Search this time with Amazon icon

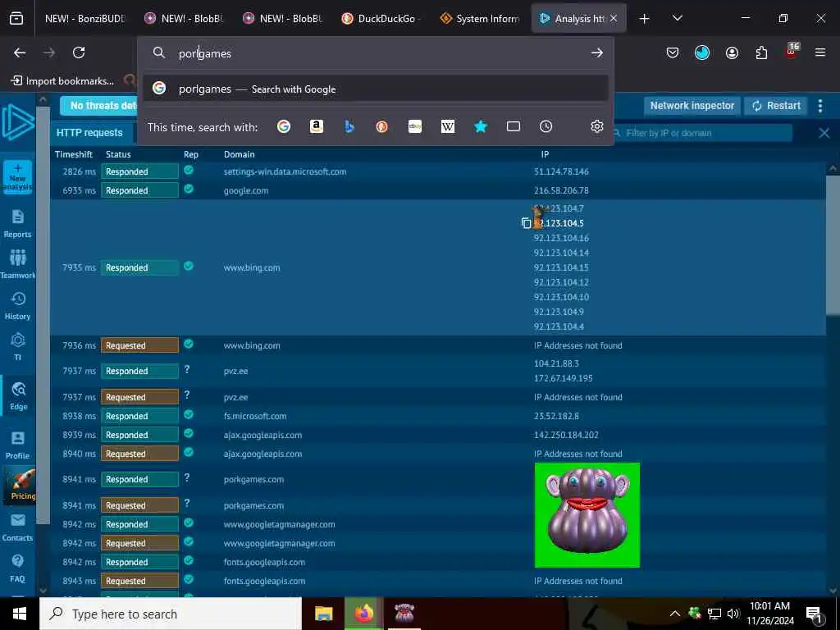click(317, 126)
